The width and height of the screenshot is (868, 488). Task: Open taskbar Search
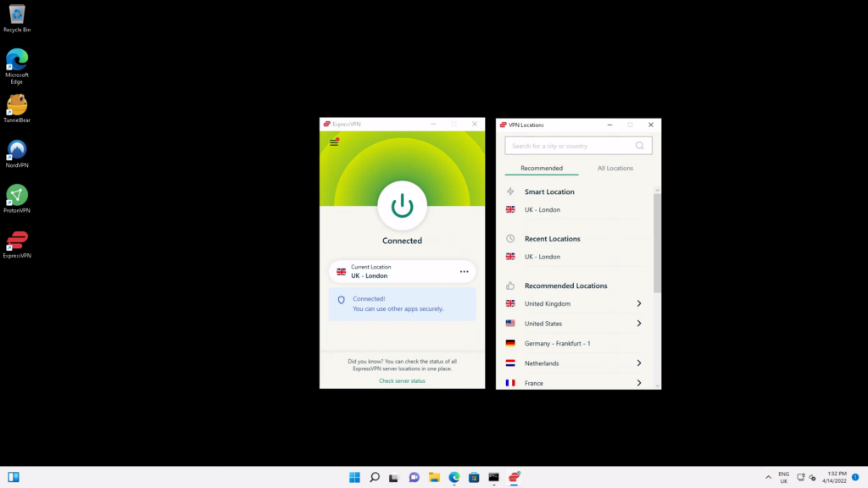[374, 477]
